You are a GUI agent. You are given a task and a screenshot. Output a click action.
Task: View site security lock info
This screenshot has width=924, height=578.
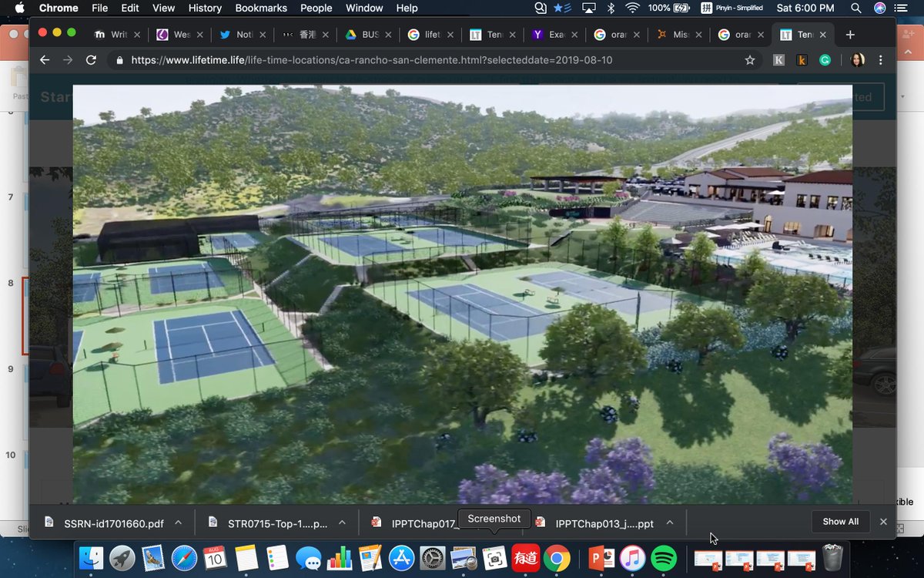click(x=119, y=60)
